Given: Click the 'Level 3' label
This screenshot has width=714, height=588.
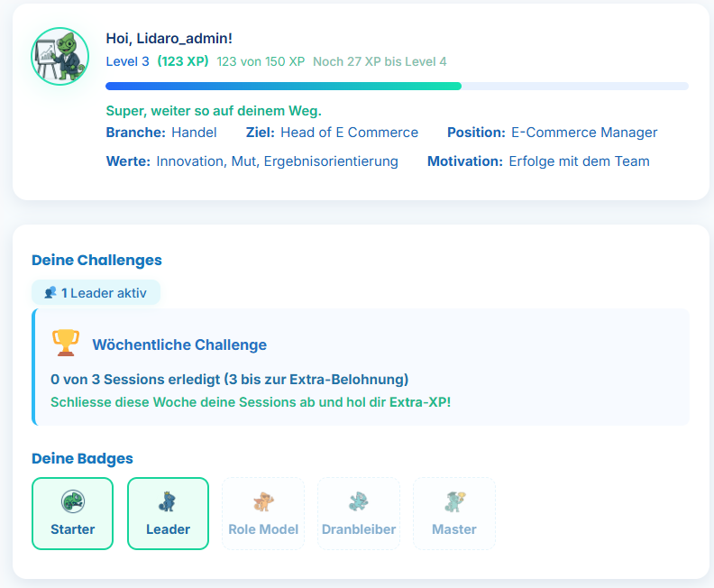Looking at the screenshot, I should 127,61.
